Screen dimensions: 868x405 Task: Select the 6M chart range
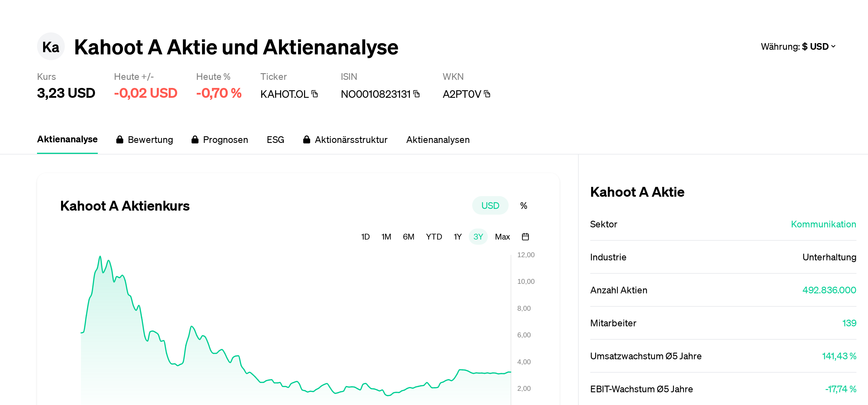408,237
